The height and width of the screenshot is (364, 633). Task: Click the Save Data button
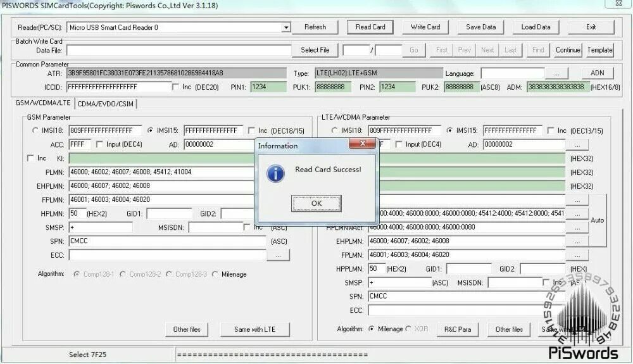click(480, 27)
